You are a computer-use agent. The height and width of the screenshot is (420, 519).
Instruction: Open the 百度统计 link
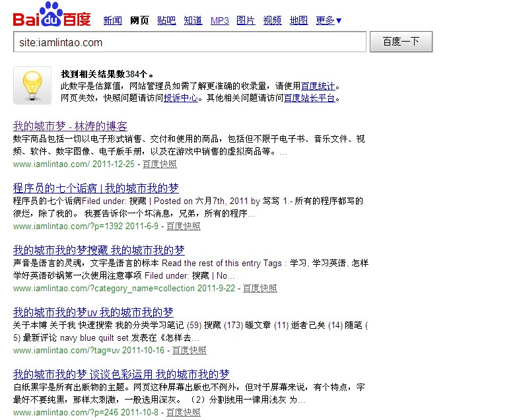coord(318,86)
